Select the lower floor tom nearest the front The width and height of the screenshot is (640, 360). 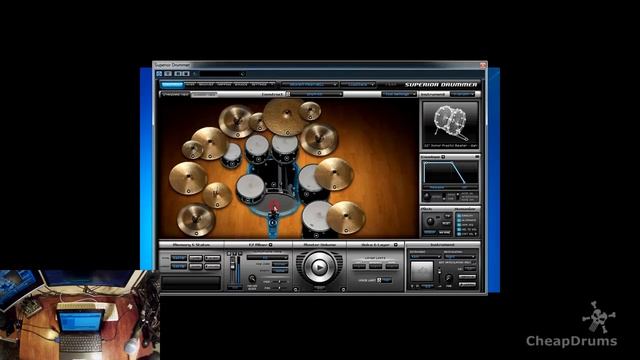pos(317,219)
